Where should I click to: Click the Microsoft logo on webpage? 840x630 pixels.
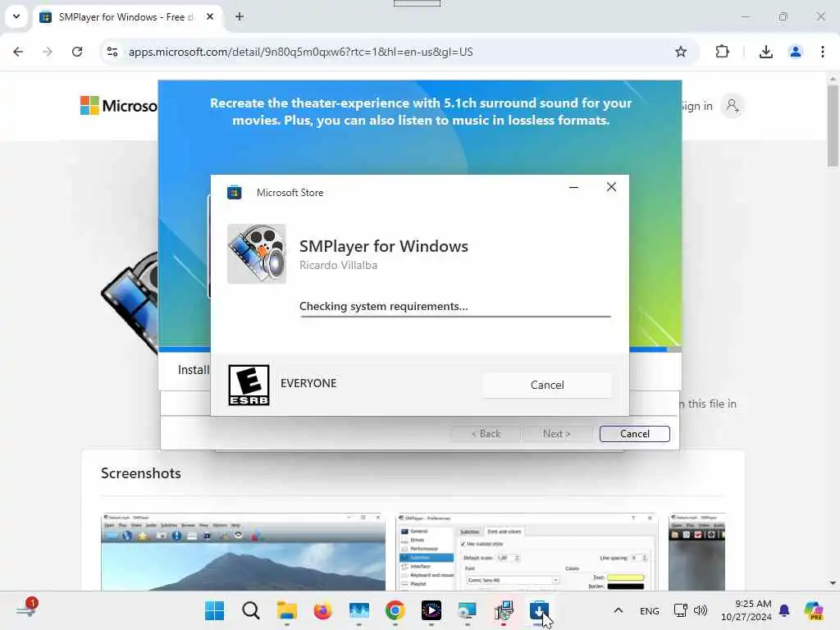point(118,106)
